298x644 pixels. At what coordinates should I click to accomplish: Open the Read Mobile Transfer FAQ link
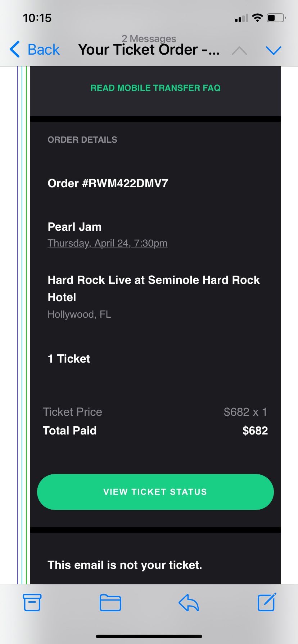coord(155,88)
